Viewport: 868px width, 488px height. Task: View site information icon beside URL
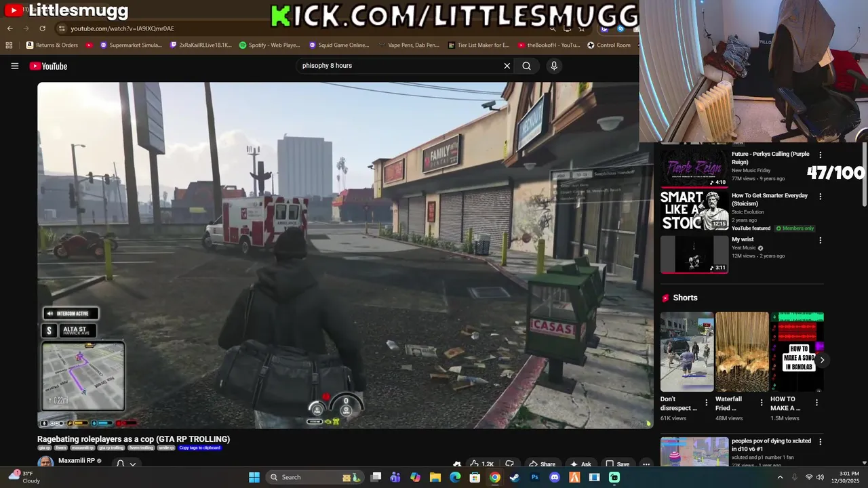[62, 28]
